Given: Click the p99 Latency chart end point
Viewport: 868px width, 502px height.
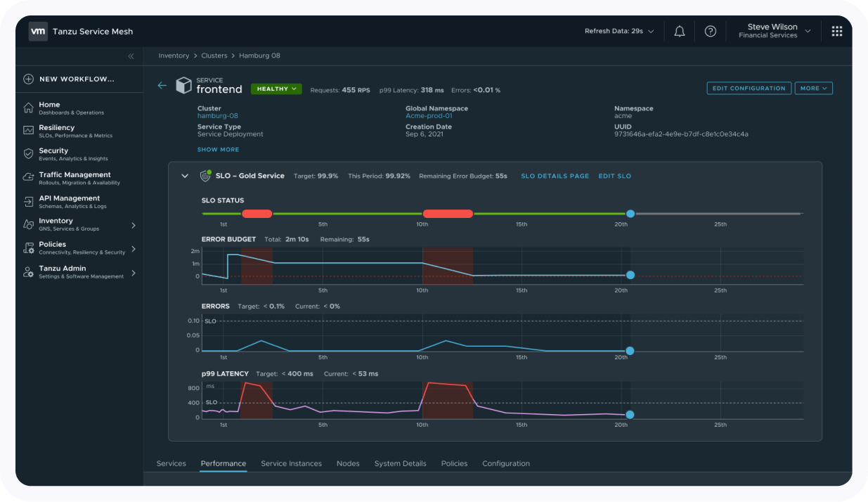Looking at the screenshot, I should point(630,415).
